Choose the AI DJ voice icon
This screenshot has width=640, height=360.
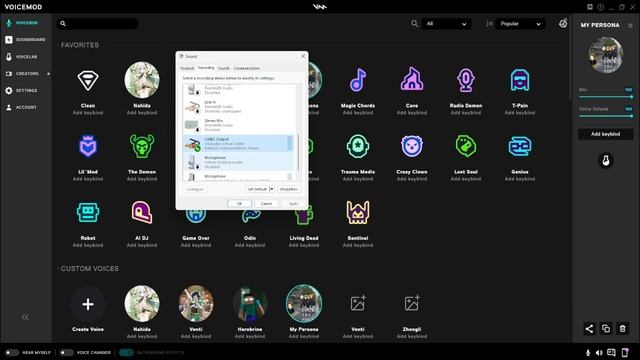tap(142, 212)
